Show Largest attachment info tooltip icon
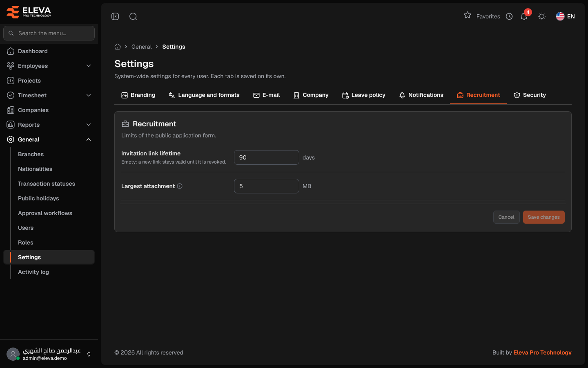The image size is (588, 368). [x=180, y=186]
